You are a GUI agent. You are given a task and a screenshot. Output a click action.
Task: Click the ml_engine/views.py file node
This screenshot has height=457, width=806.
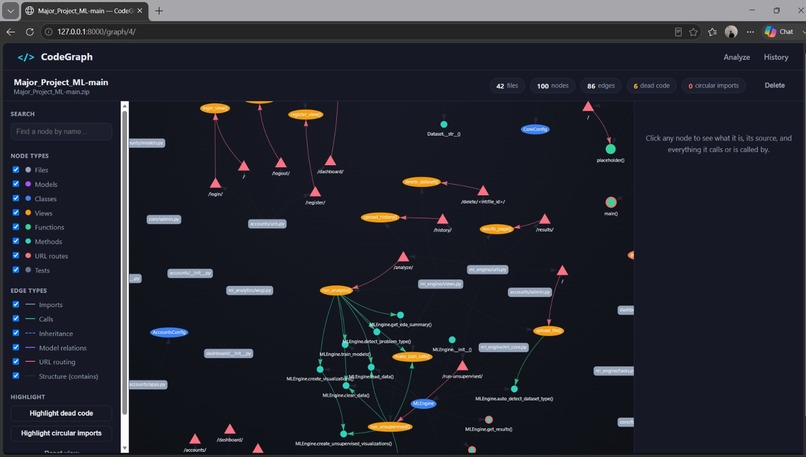(441, 284)
